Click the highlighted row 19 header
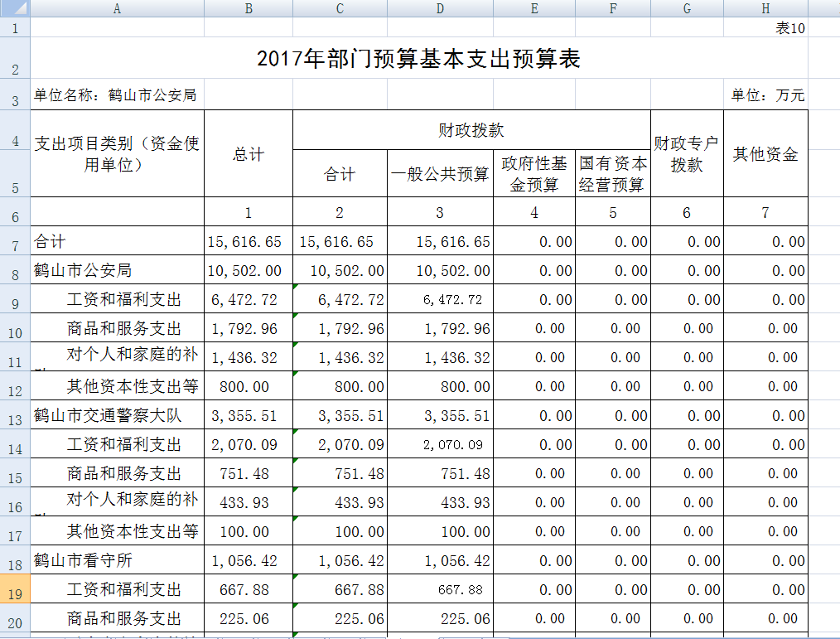840x639 pixels. pos(15,590)
